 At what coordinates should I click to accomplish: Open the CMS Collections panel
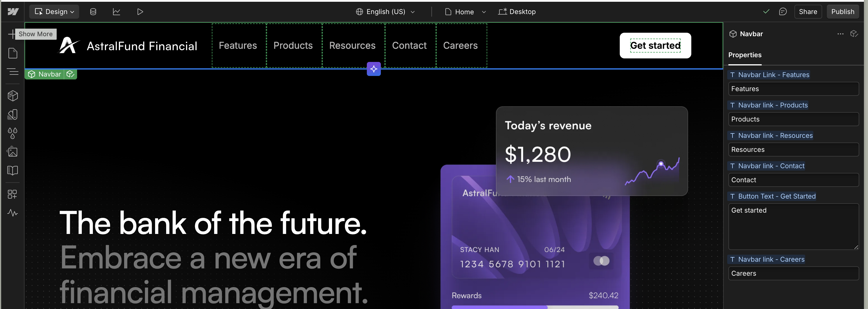(x=93, y=11)
